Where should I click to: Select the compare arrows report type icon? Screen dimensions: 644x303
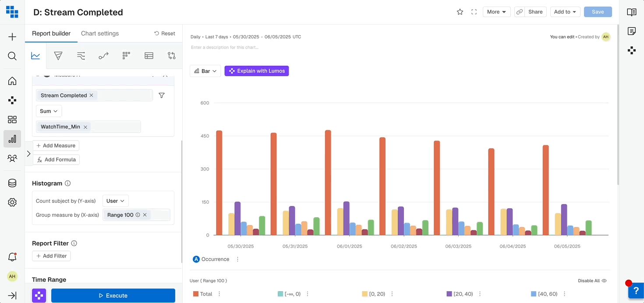[x=172, y=56]
